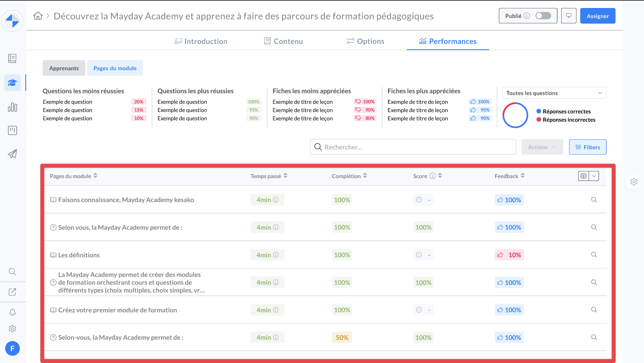The width and height of the screenshot is (644, 363).
Task: Open the external link sidebar icon
Action: [x=12, y=292]
